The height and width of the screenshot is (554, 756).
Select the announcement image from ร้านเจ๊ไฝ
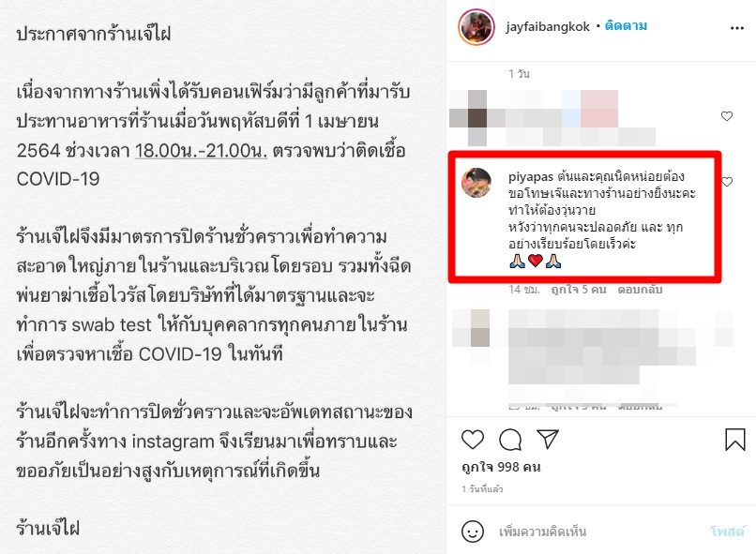pos(222,277)
